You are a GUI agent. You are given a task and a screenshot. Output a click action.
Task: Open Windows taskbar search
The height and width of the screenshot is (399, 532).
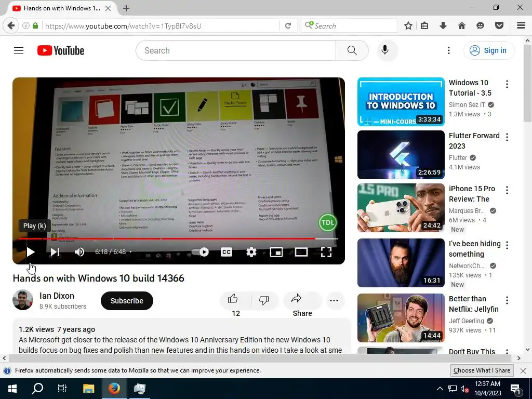(37, 389)
